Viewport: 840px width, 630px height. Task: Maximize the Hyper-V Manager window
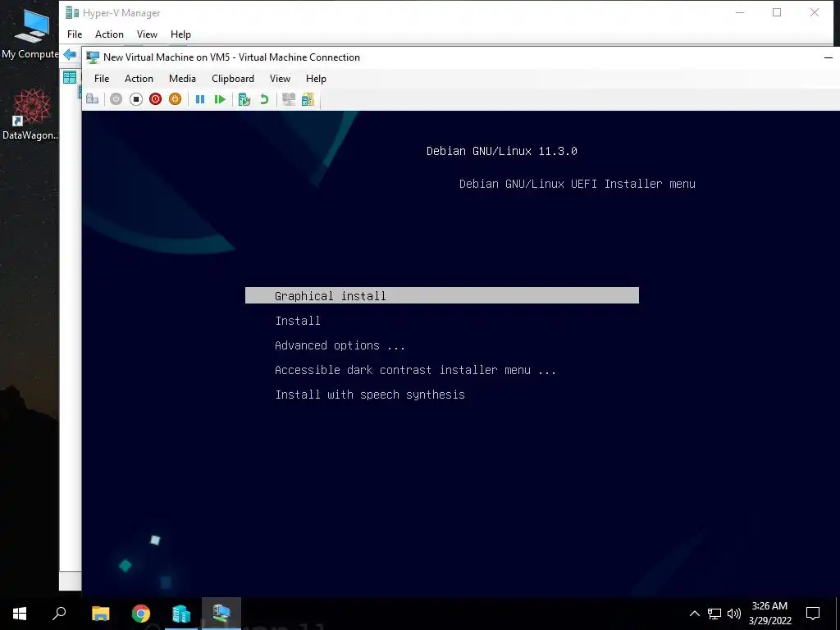[777, 12]
